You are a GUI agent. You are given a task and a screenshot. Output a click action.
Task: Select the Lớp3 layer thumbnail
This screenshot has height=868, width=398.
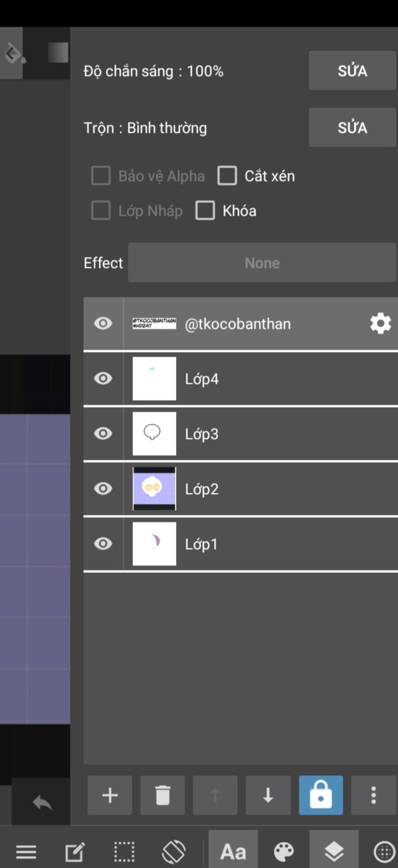coord(154,433)
